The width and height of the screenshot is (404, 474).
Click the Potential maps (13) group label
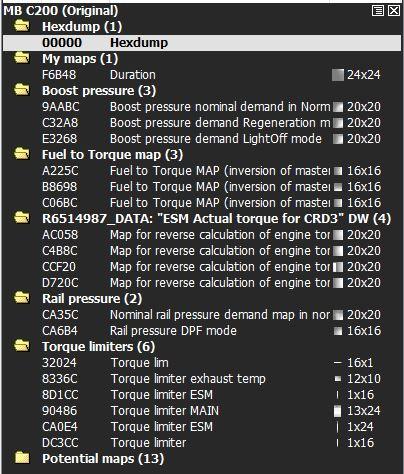pos(103,458)
